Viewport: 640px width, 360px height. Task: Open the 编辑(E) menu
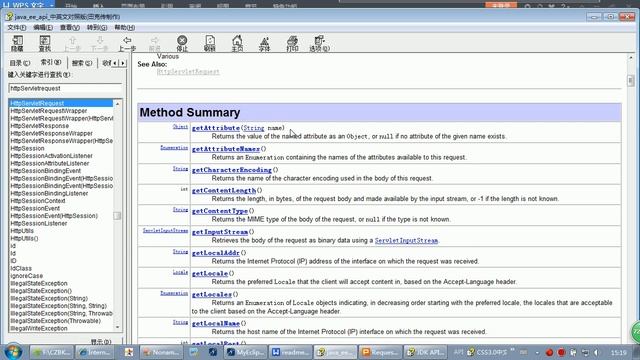click(x=43, y=27)
